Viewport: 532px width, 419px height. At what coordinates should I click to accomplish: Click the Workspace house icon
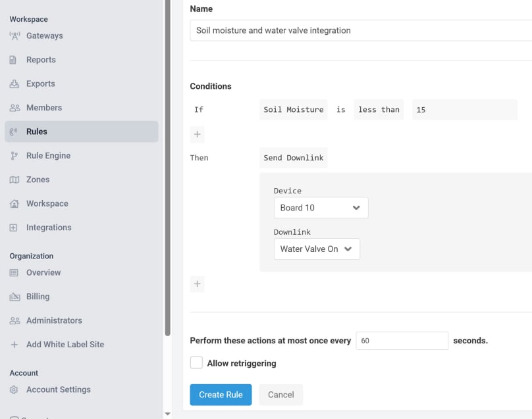[x=14, y=204]
